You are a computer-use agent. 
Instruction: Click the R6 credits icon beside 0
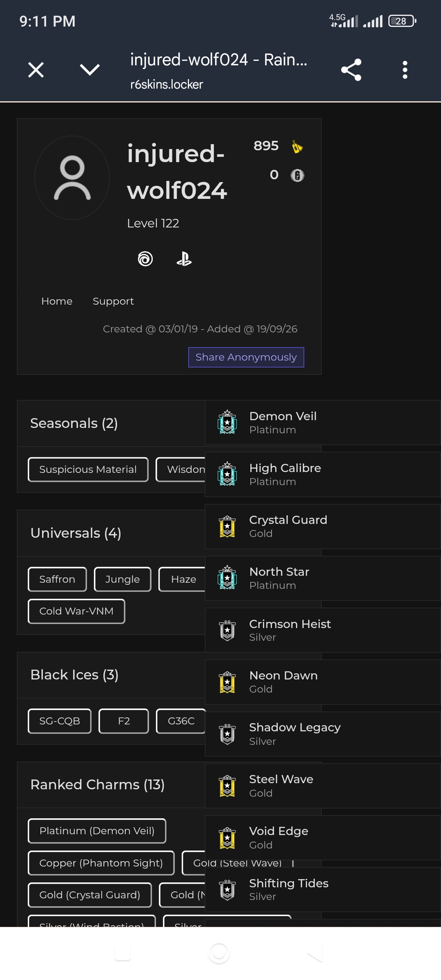click(x=297, y=175)
